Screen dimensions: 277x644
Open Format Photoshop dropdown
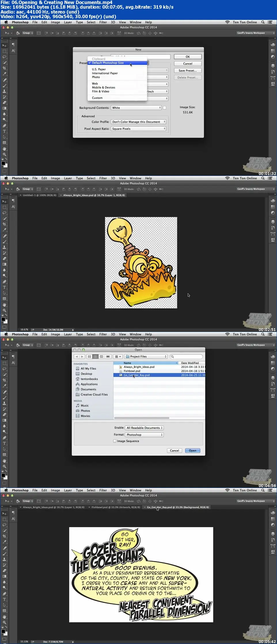(x=144, y=435)
